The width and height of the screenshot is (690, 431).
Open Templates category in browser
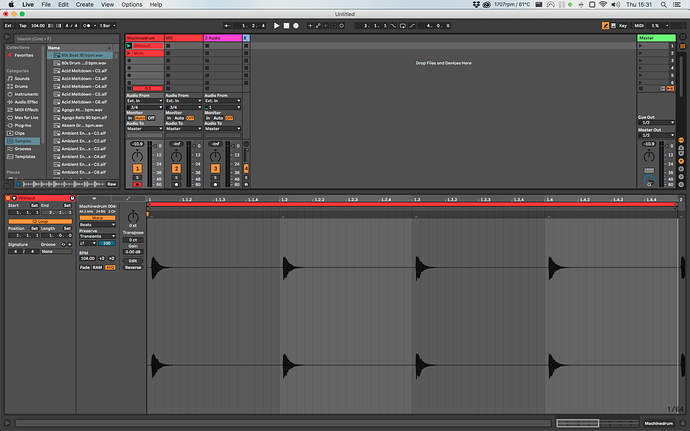25,157
